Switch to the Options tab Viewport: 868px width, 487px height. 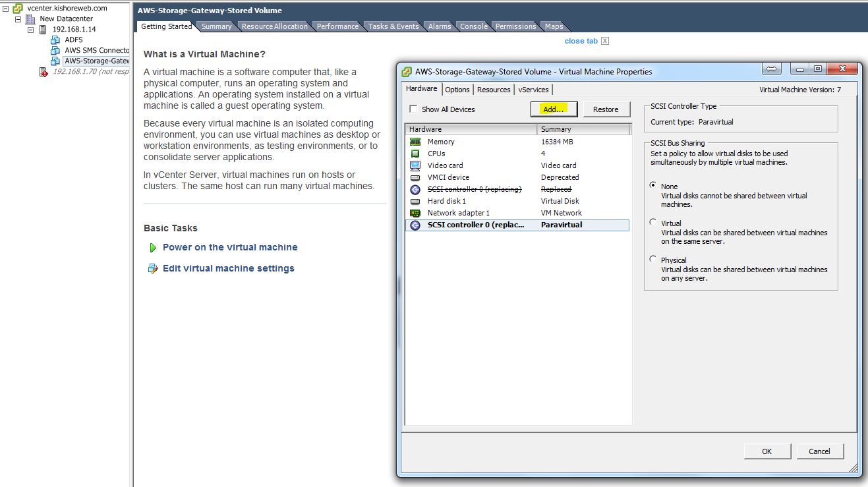point(457,90)
